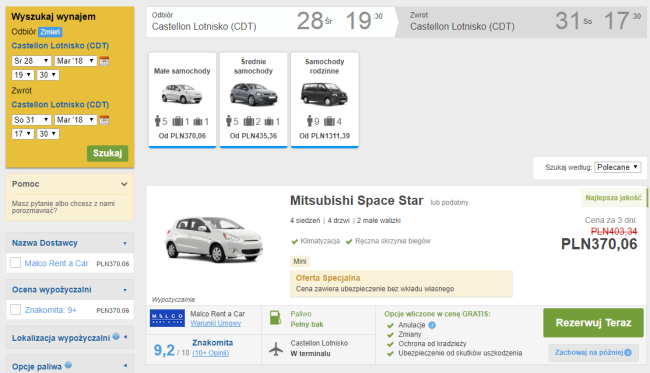Click the pickup location Castellon Lotnisko (CDT) link
The width and height of the screenshot is (650, 373).
pos(60,46)
